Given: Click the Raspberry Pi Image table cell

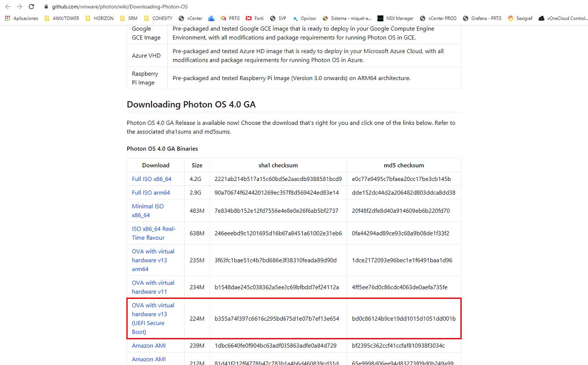Looking at the screenshot, I should click(147, 78).
